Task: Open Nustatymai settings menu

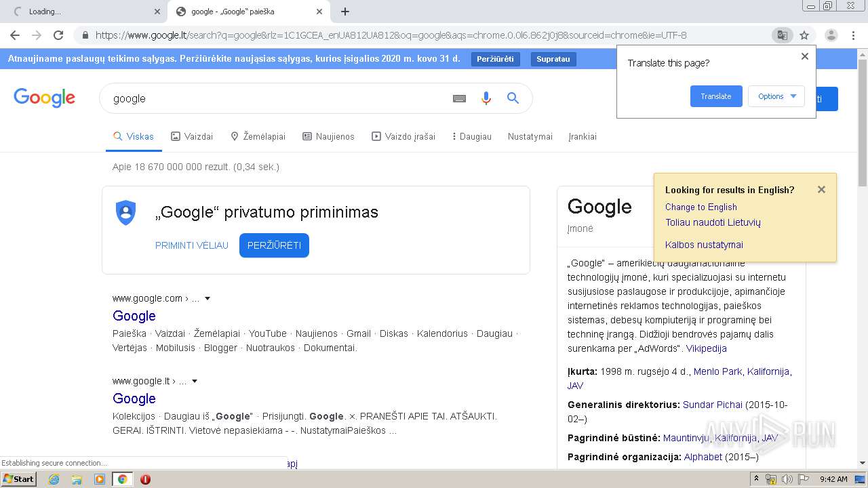Action: pyautogui.click(x=530, y=136)
